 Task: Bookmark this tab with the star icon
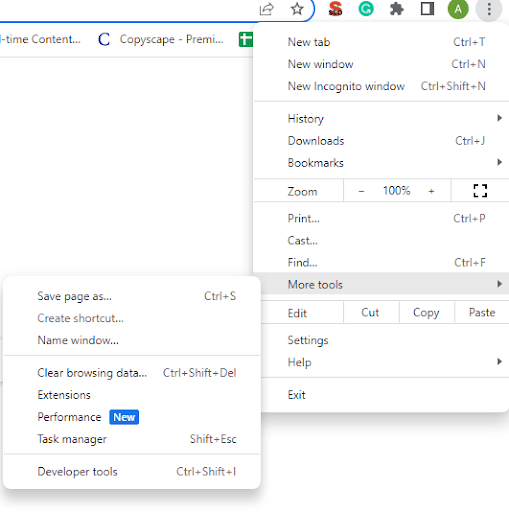coord(297,9)
